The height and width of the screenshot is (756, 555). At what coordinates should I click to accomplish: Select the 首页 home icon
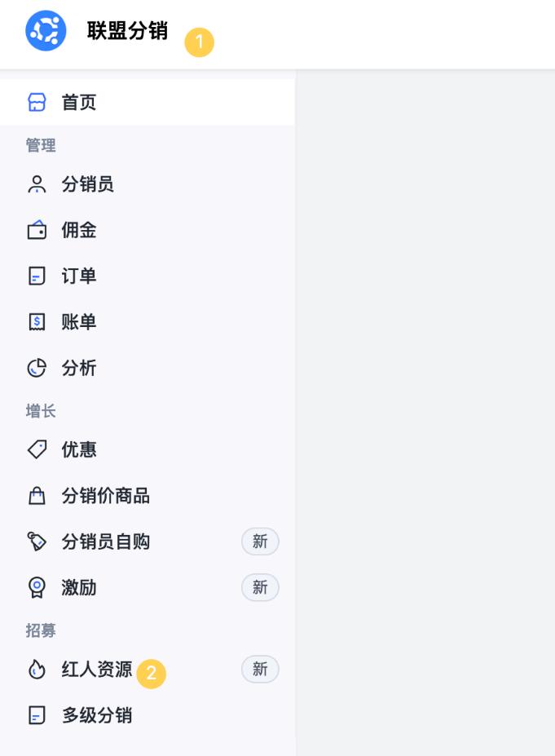36,101
